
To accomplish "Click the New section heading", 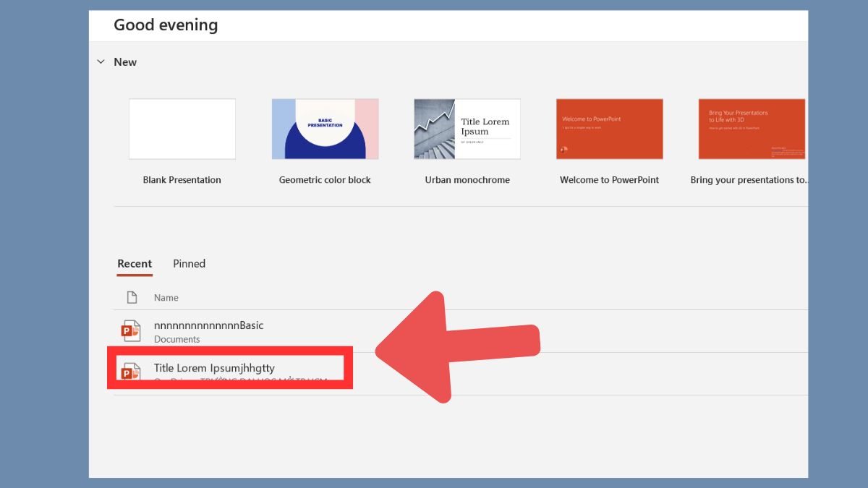I will tap(125, 62).
